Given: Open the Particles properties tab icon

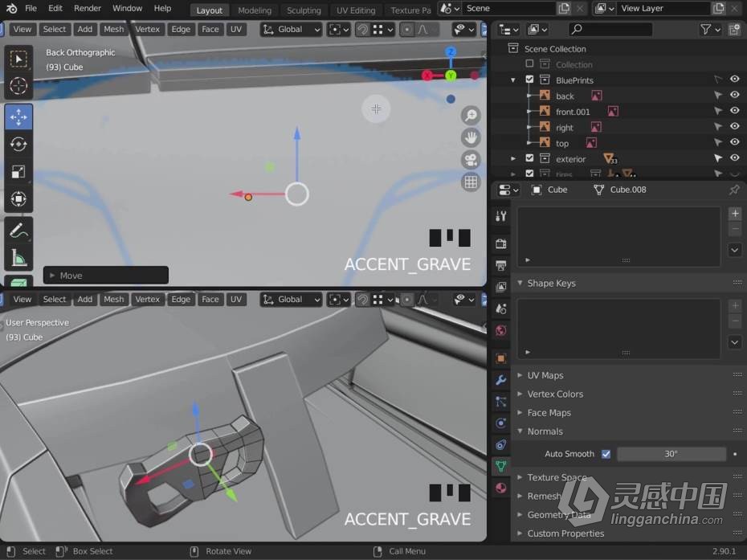Looking at the screenshot, I should pos(500,401).
